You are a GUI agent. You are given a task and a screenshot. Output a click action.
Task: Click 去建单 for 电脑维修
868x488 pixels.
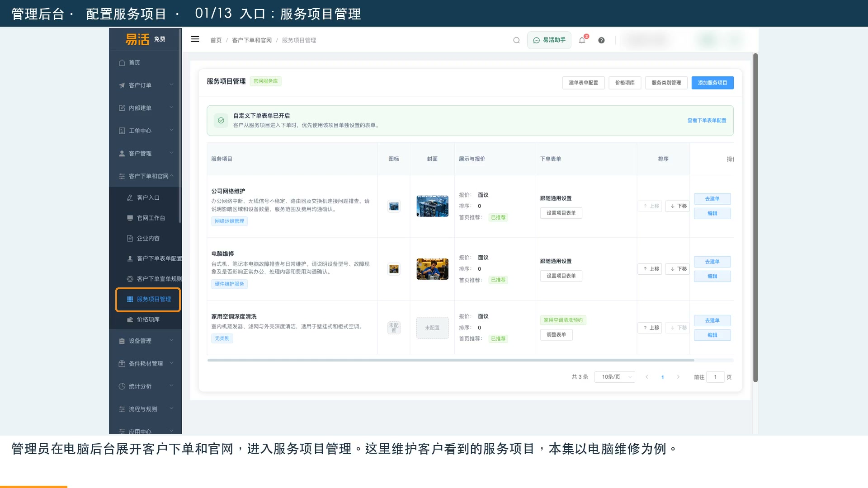[712, 262]
